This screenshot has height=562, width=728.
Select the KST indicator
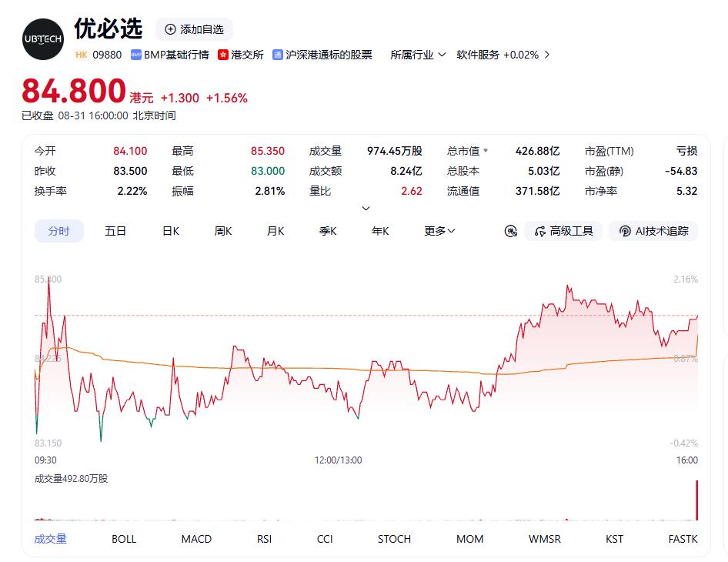pos(614,539)
